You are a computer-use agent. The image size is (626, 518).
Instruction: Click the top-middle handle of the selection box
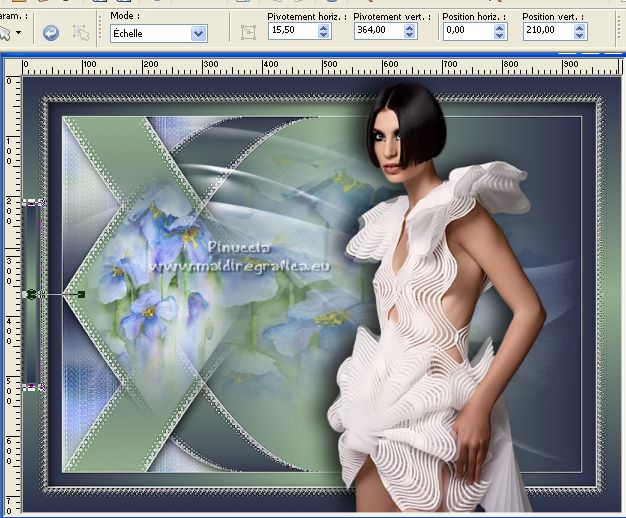32,203
